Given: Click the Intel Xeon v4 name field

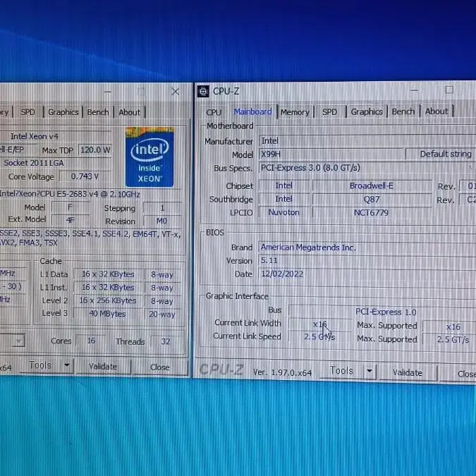Looking at the screenshot, I should tap(56, 136).
